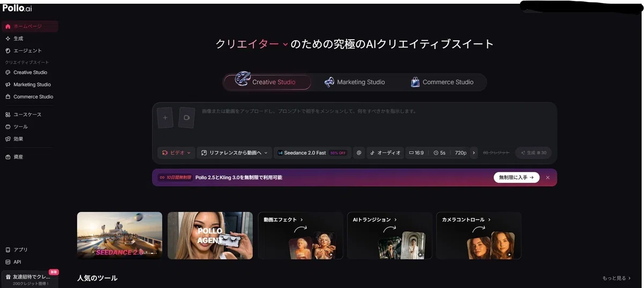Click the Pollo.ai logo
Screen dimensions: 644x288
pyautogui.click(x=17, y=8)
